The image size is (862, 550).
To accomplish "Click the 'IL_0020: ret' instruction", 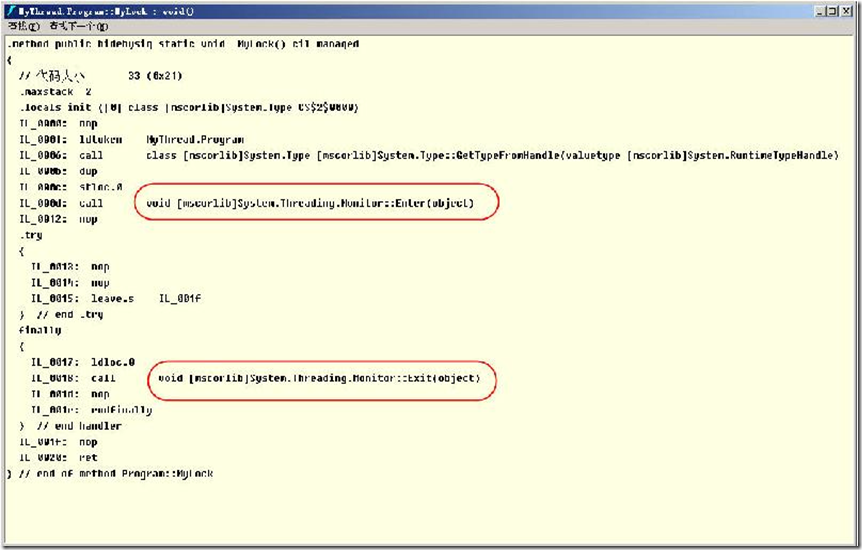I will pyautogui.click(x=58, y=458).
